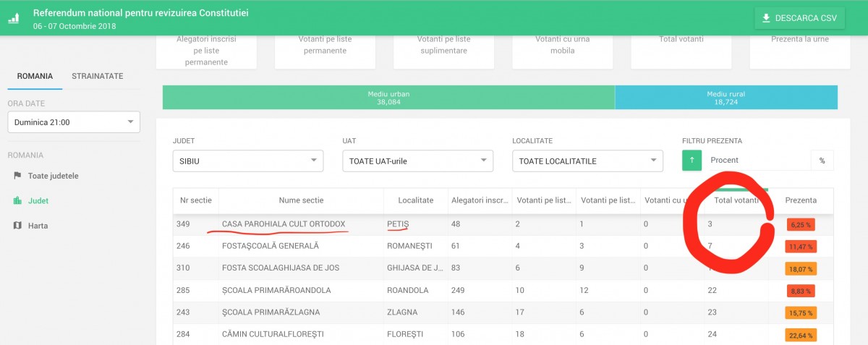
Task: Click the FLOREȘTI locality cell
Action: tap(405, 334)
